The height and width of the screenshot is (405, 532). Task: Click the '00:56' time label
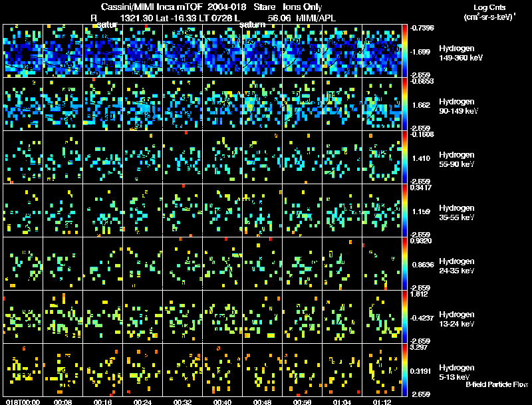tap(302, 402)
